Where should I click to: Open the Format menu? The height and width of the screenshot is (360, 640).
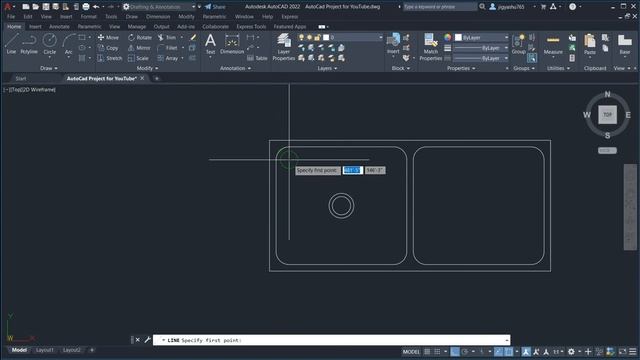coord(88,17)
